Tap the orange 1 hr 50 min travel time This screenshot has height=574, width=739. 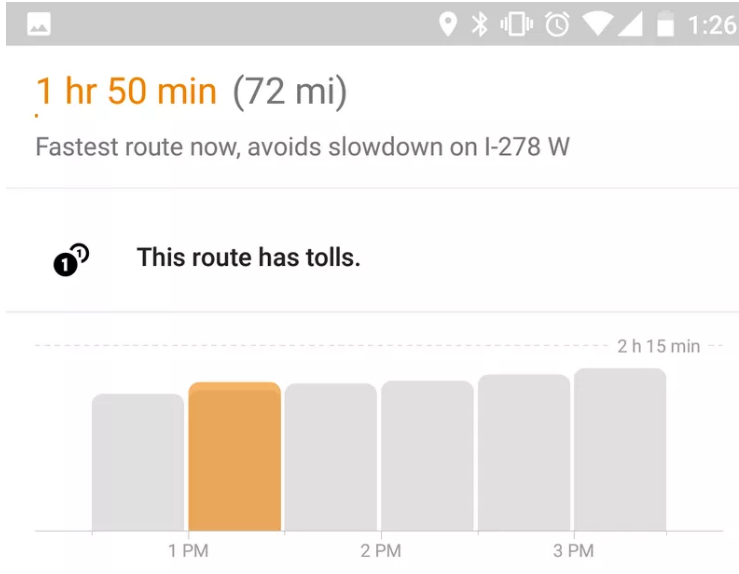click(x=126, y=92)
